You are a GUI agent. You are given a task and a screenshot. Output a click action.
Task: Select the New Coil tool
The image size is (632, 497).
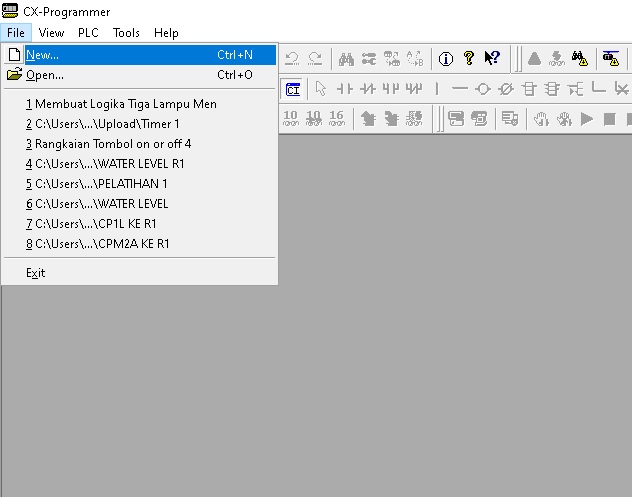483,89
